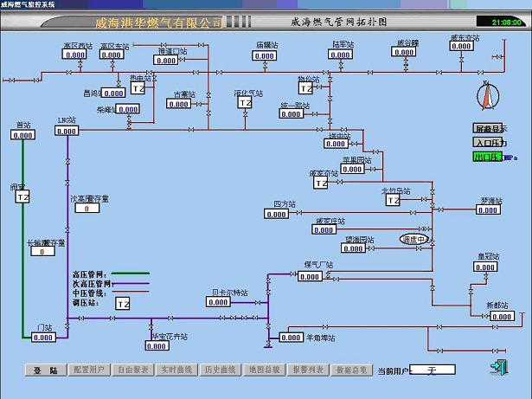Click the green 高压管网 legend line
532x399 pixels.
click(131, 273)
